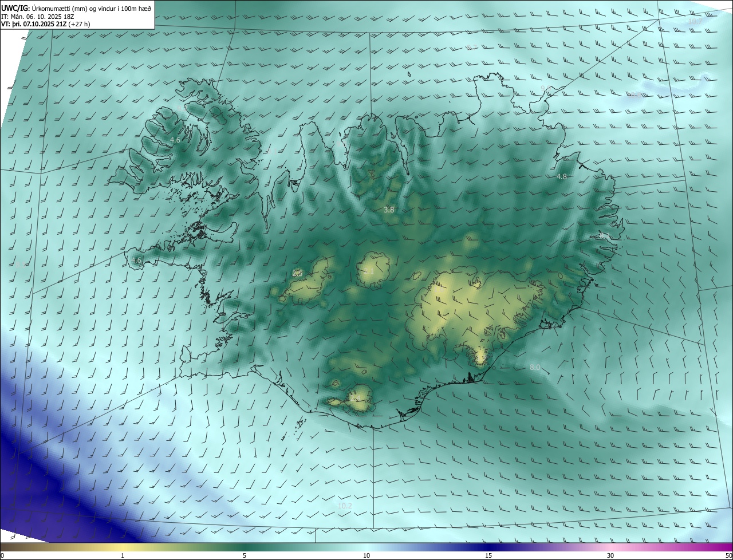Click the color scale tick labeled 0
Viewport: 733px width, 560px height.
[2, 555]
